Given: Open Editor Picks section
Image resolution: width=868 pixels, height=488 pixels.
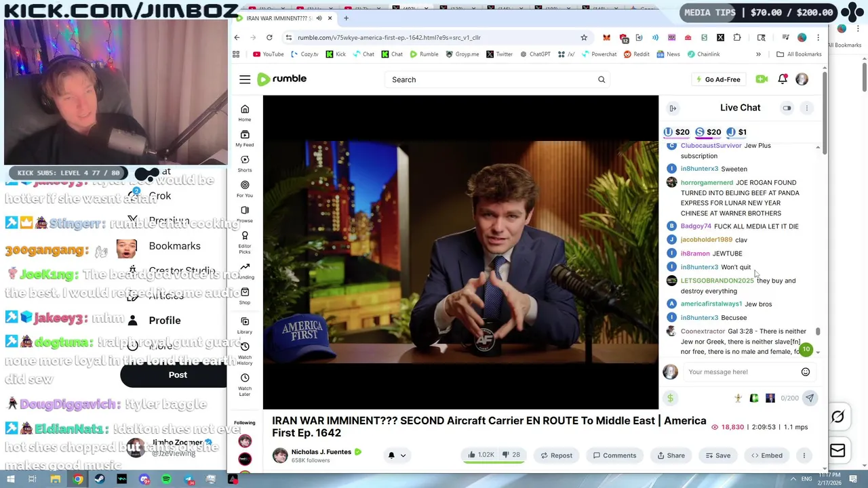Looking at the screenshot, I should (245, 242).
